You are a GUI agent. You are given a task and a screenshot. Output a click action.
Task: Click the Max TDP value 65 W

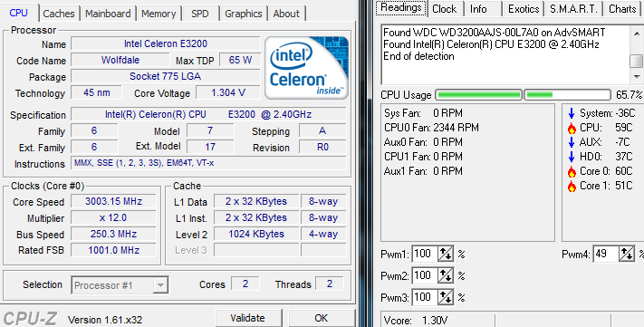pyautogui.click(x=240, y=60)
